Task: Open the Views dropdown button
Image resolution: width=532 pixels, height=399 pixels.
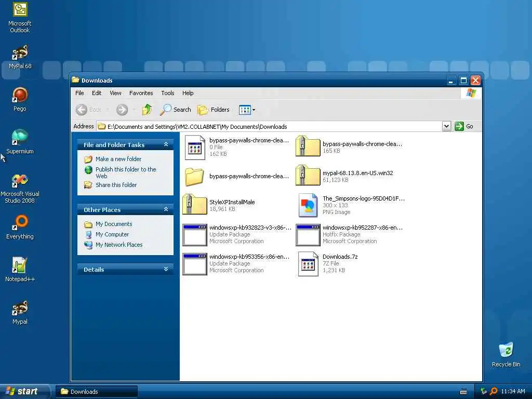Action: pos(247,110)
